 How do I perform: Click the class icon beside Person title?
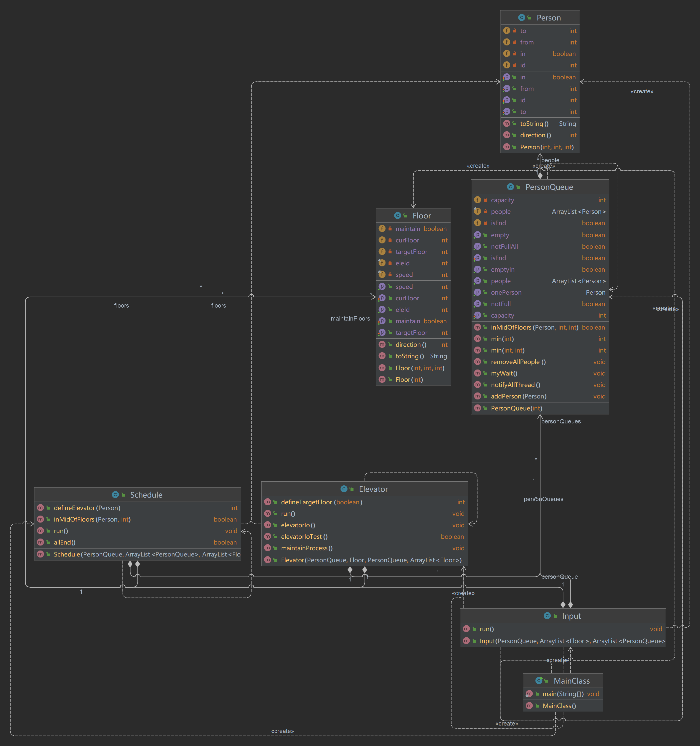(x=522, y=18)
